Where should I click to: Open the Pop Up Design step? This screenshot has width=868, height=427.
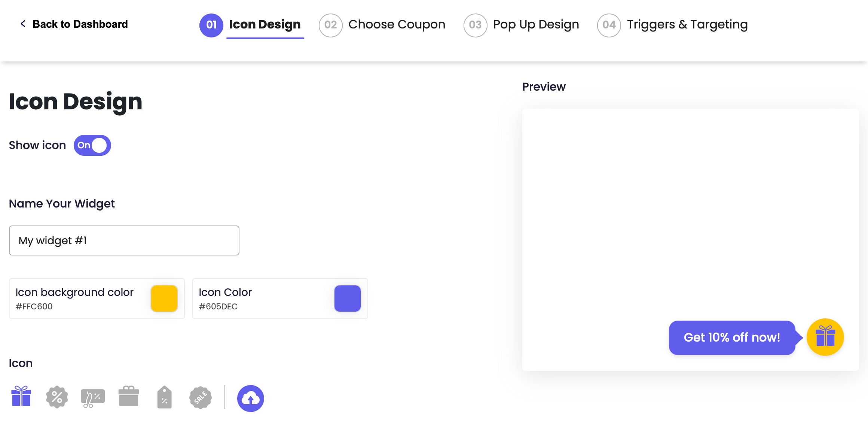(x=536, y=25)
